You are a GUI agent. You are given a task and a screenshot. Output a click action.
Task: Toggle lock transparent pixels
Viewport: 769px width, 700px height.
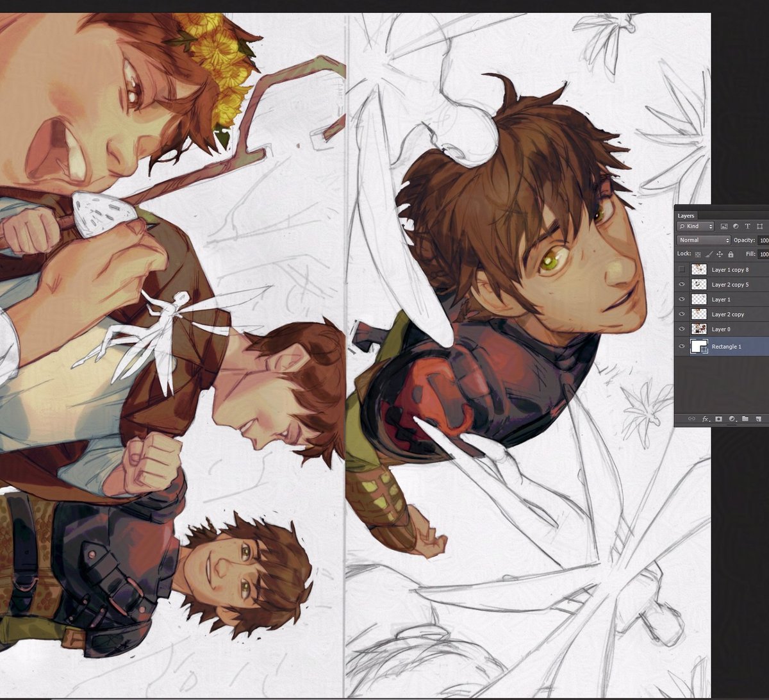[x=698, y=254]
